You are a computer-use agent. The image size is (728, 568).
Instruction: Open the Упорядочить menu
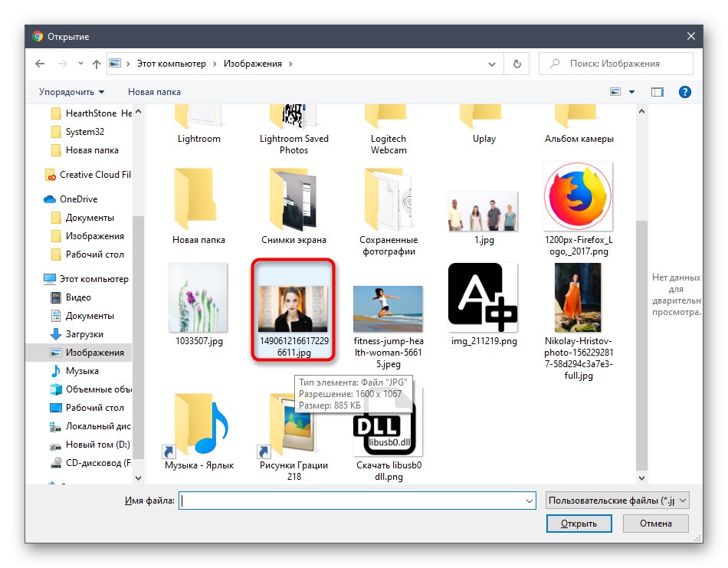71,92
